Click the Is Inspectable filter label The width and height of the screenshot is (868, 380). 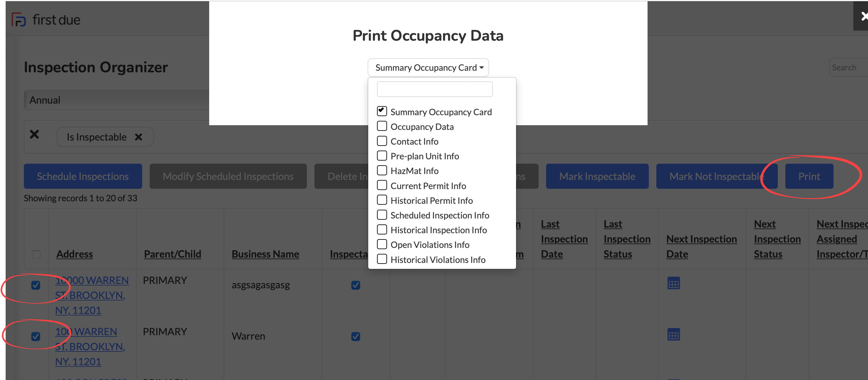[x=97, y=137]
